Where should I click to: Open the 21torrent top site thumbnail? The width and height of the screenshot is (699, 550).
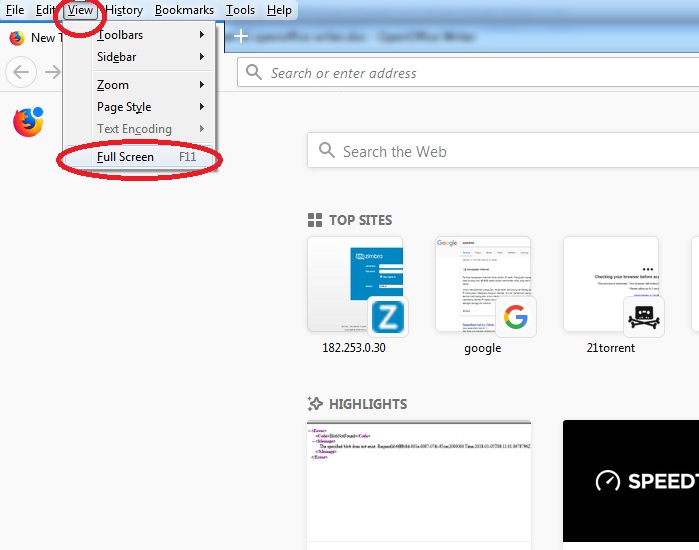coord(611,284)
